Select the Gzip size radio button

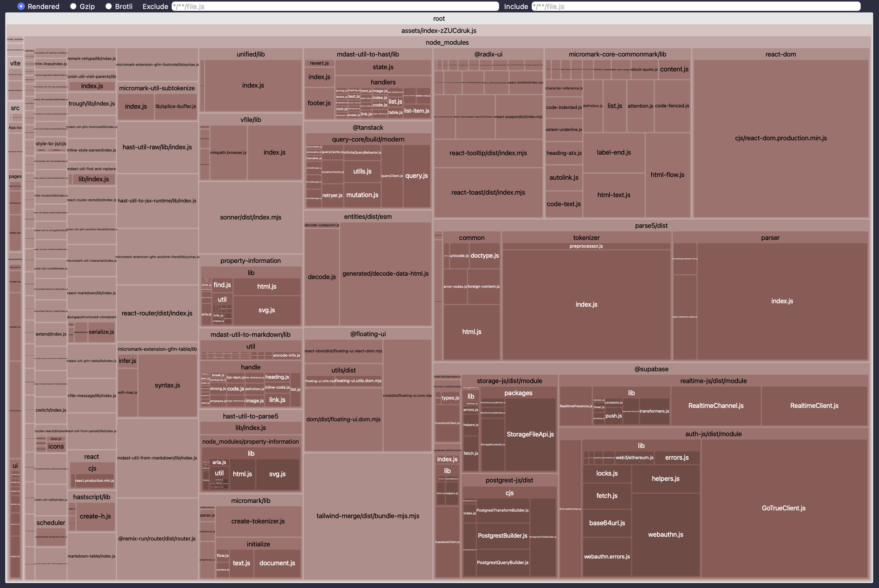click(73, 7)
